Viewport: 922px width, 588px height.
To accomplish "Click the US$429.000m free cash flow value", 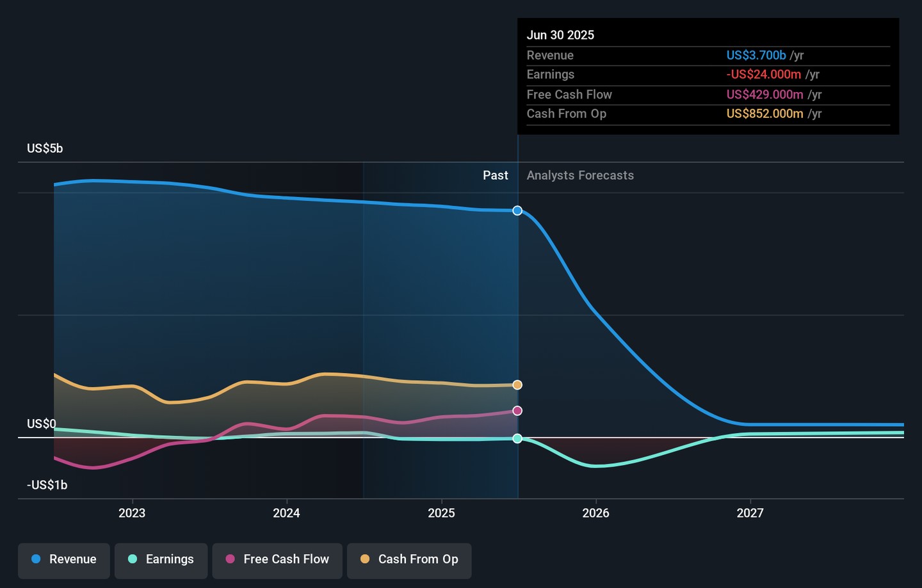I will coord(764,95).
